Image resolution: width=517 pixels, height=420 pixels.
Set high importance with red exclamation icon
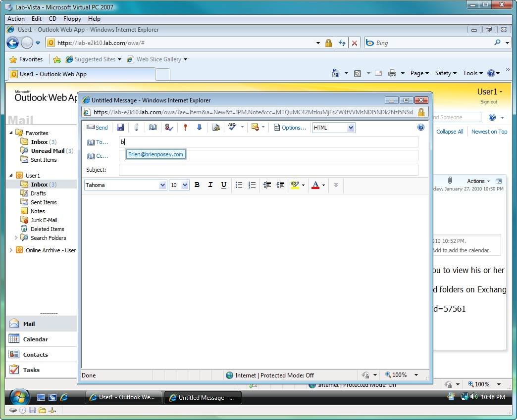(185, 128)
